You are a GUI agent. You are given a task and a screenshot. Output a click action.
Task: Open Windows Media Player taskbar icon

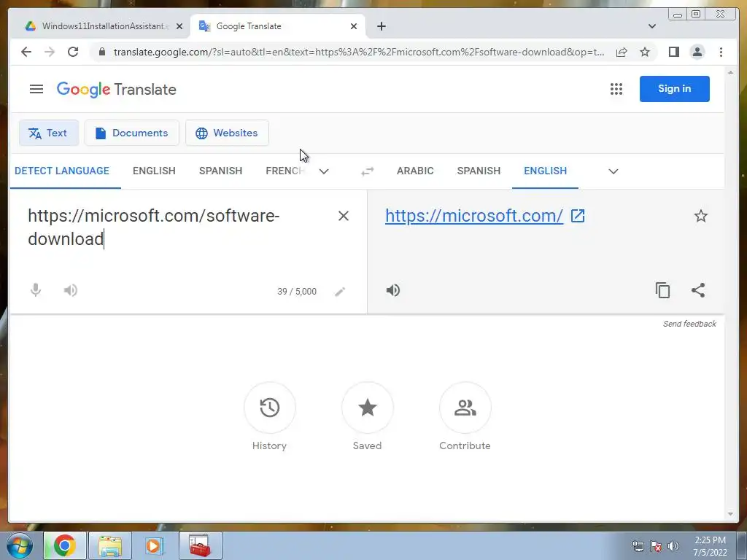coord(154,545)
